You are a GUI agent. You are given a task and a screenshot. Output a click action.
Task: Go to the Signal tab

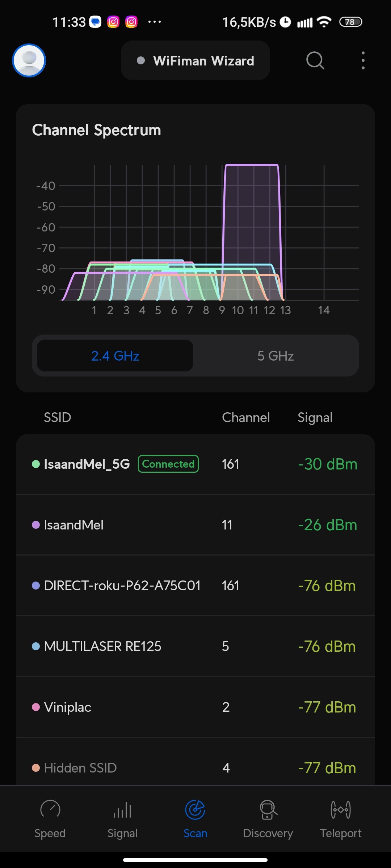[122, 819]
